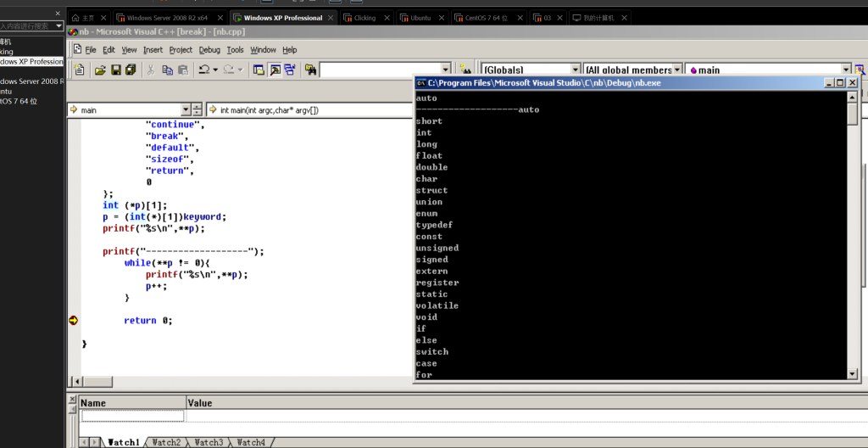Click the Undo arrow icon

(x=203, y=70)
